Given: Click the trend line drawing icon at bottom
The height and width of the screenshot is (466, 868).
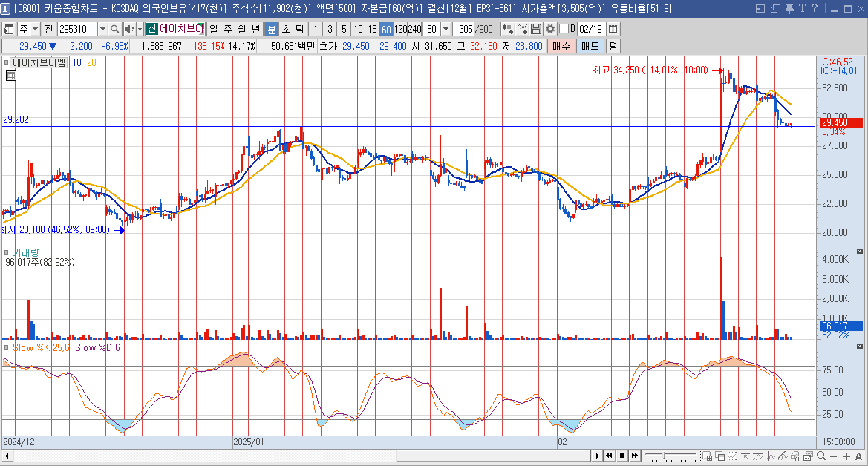Looking at the screenshot, I should tap(783, 456).
